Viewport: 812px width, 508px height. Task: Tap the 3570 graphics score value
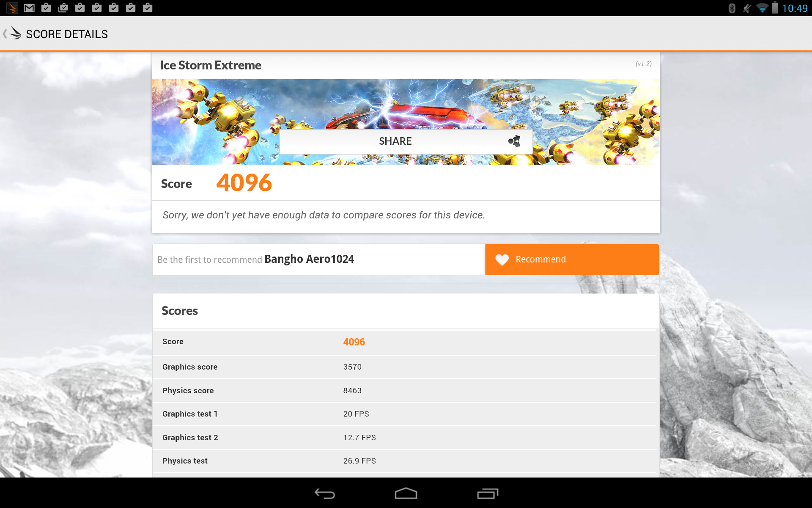coord(352,367)
